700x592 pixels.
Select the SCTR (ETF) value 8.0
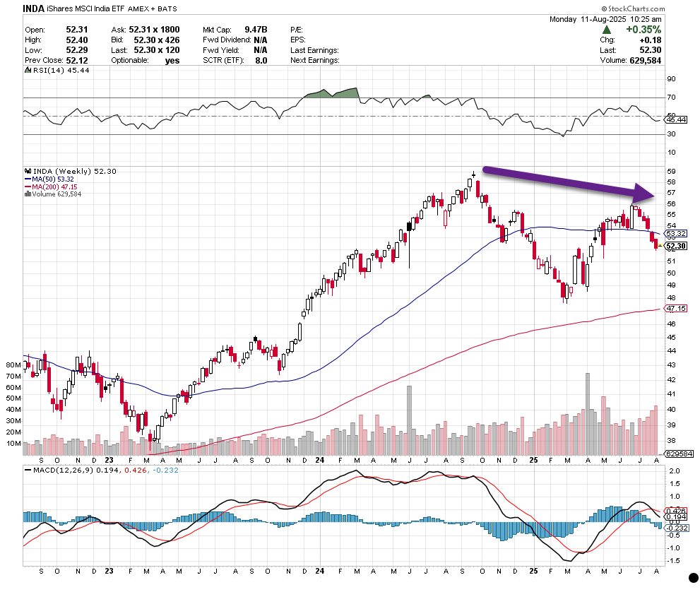coord(261,60)
